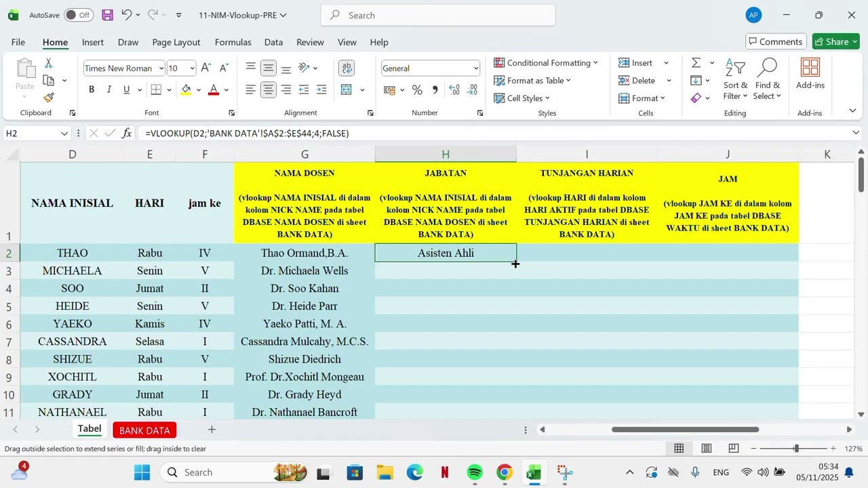Image resolution: width=868 pixels, height=488 pixels.
Task: Open the font name dropdown
Action: point(161,68)
